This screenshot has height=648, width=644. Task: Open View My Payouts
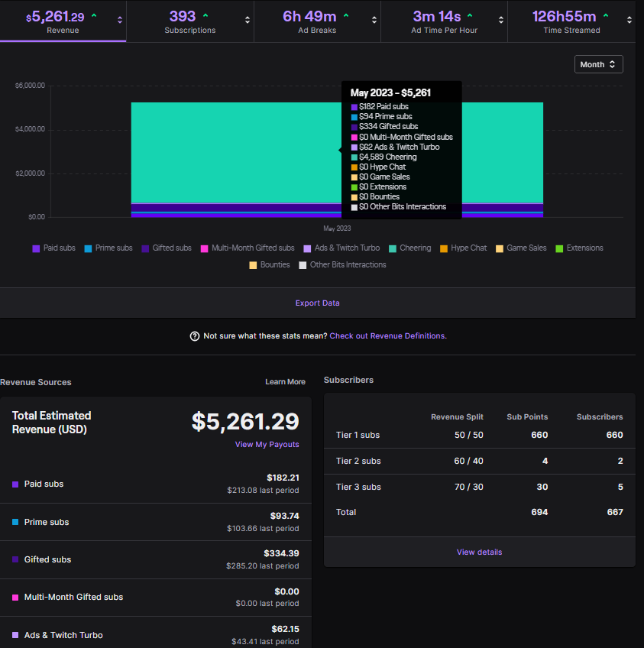267,444
